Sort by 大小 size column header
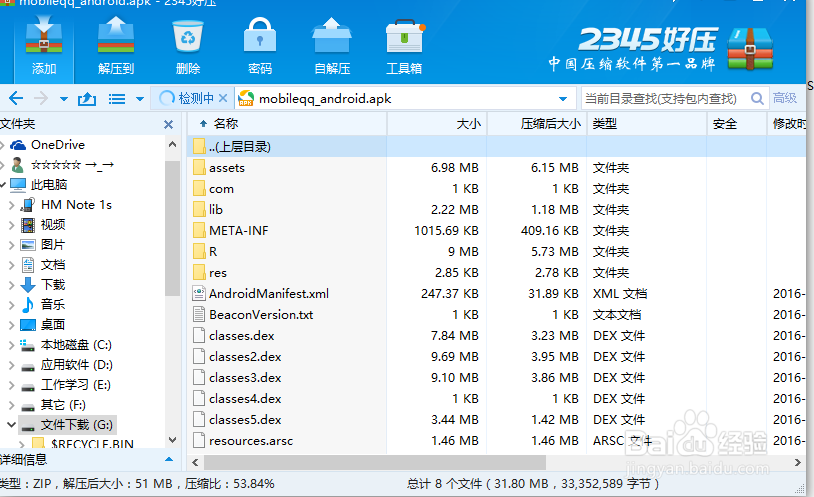The width and height of the screenshot is (814, 497). click(x=437, y=124)
